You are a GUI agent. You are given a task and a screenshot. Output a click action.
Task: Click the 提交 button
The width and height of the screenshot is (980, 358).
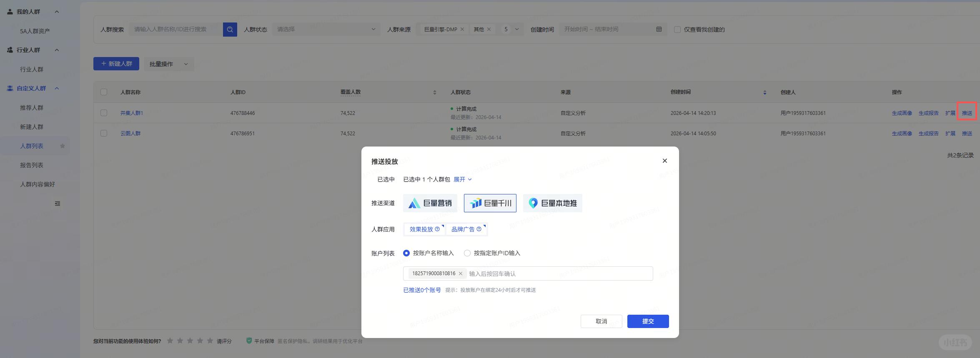coord(648,321)
